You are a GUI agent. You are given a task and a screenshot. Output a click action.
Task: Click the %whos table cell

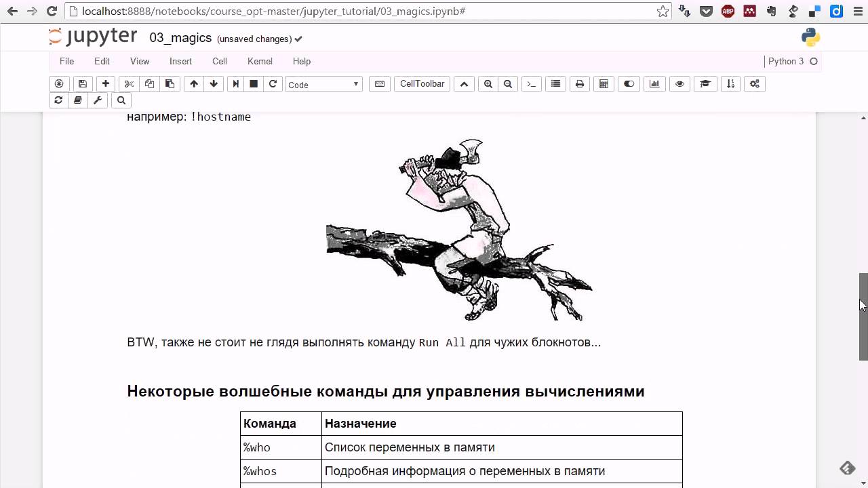click(x=281, y=471)
